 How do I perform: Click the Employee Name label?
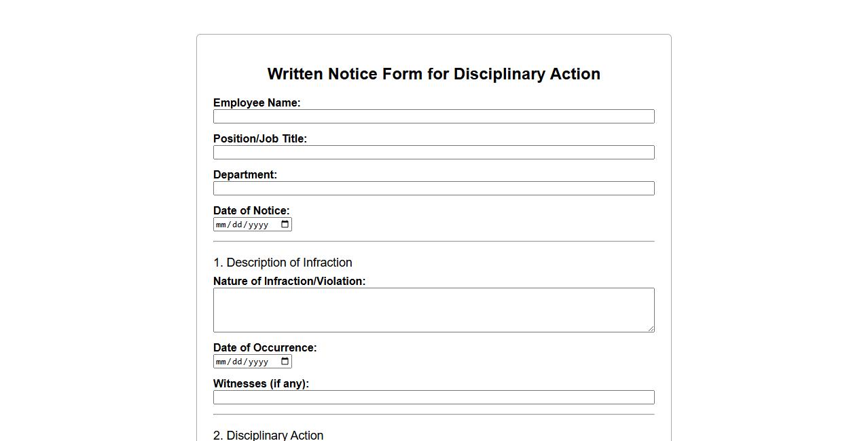[x=257, y=102]
